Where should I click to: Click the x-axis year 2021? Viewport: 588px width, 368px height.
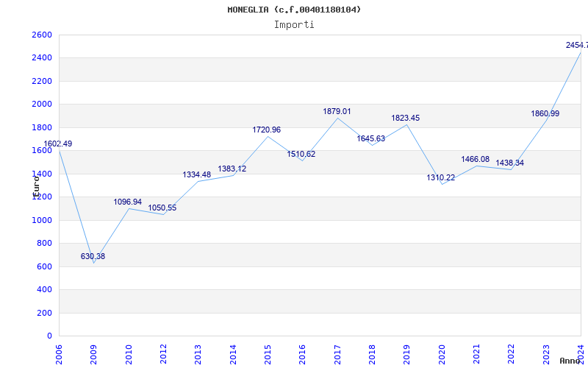point(476,354)
